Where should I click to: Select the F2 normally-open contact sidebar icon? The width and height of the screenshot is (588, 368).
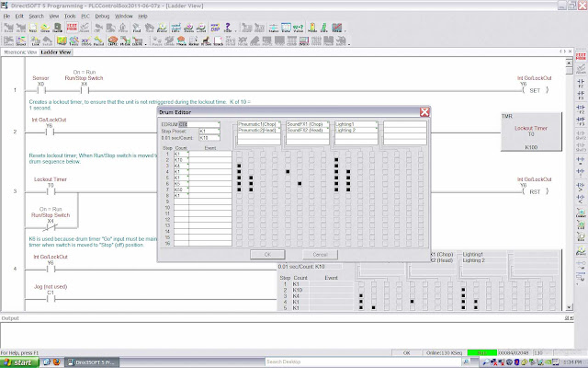581,84
